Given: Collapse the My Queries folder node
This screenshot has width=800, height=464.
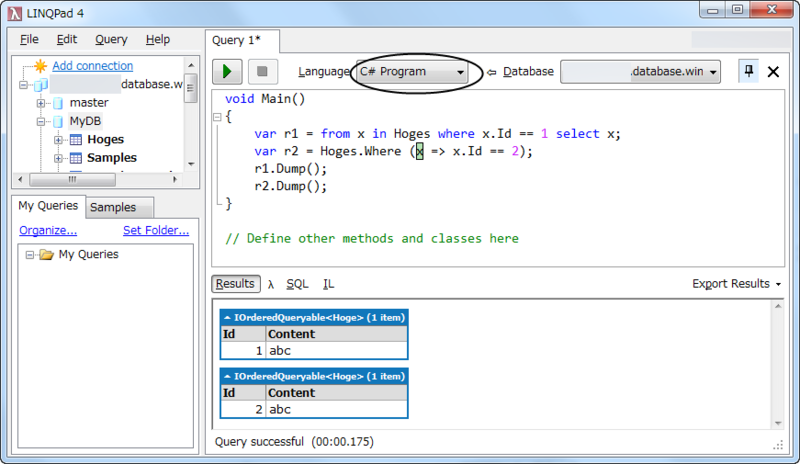Looking at the screenshot, I should tap(30, 255).
